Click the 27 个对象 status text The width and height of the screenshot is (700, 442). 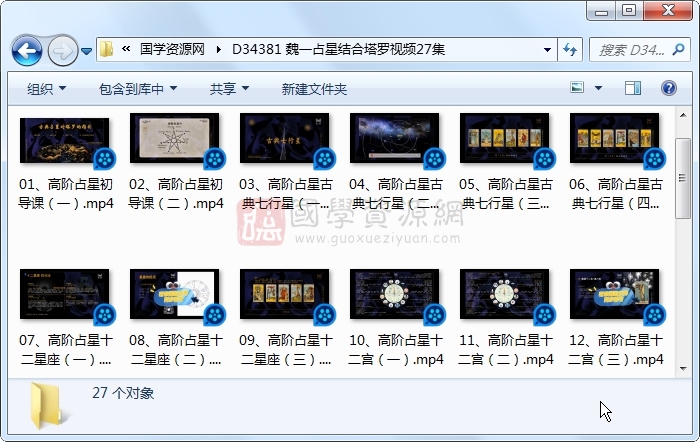[123, 393]
